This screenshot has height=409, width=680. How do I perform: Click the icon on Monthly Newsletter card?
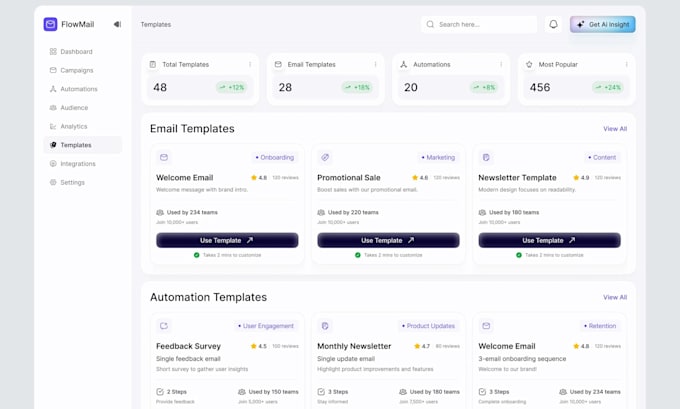[x=325, y=326]
